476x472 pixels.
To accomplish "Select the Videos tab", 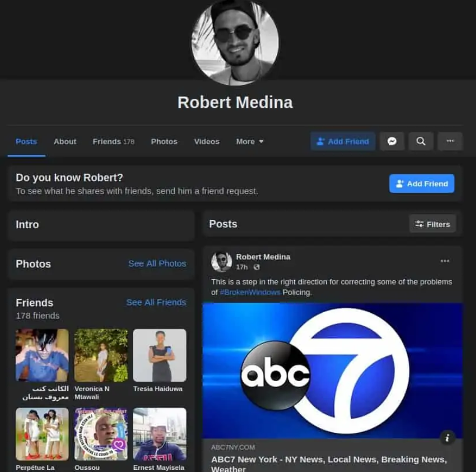I will click(x=207, y=141).
